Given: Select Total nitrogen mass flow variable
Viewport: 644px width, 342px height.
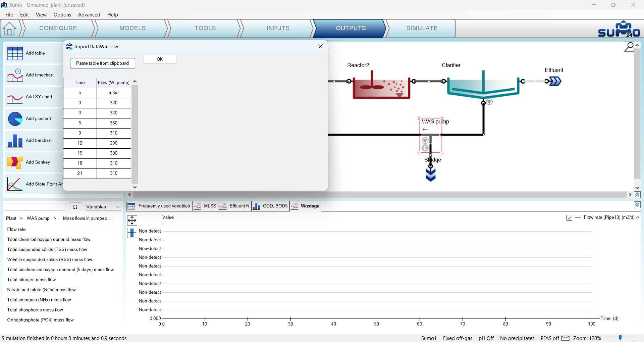Looking at the screenshot, I should pos(32,280).
